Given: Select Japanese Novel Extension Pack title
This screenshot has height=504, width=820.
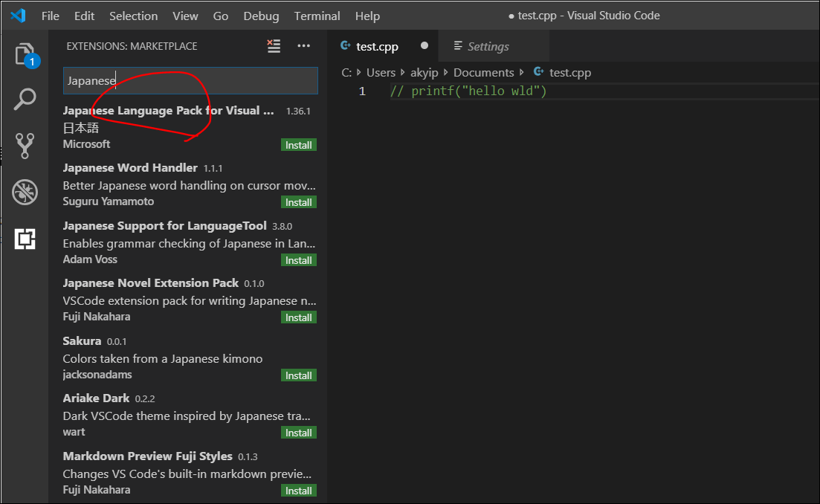Looking at the screenshot, I should (x=151, y=282).
